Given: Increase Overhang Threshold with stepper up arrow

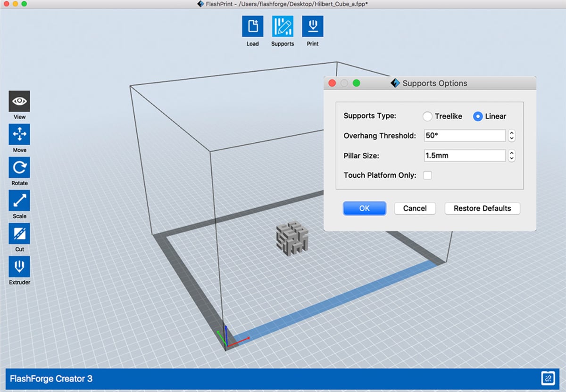Looking at the screenshot, I should 512,133.
